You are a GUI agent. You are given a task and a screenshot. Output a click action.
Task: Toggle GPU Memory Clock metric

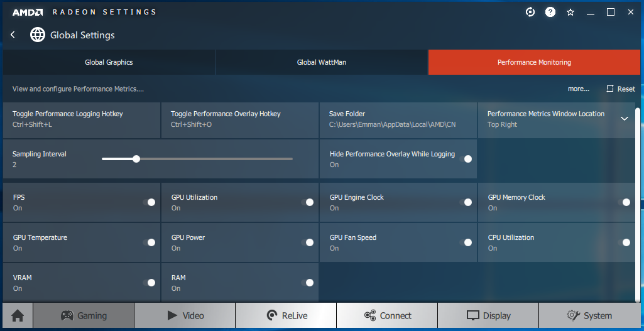pos(624,202)
